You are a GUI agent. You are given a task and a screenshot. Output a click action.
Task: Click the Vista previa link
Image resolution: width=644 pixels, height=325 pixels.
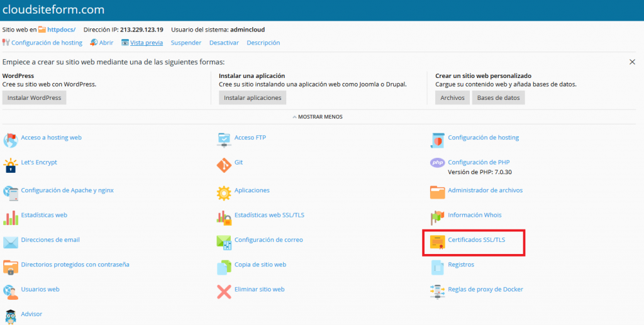147,43
